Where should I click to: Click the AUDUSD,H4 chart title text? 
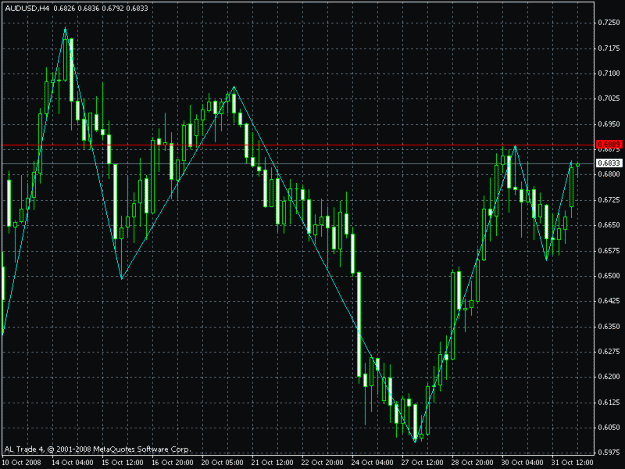[27, 8]
